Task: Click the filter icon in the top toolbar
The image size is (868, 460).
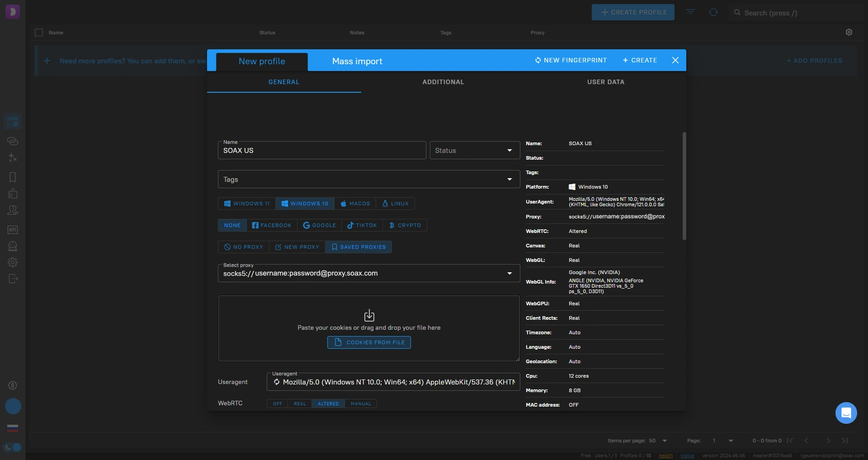Action: [x=690, y=12]
